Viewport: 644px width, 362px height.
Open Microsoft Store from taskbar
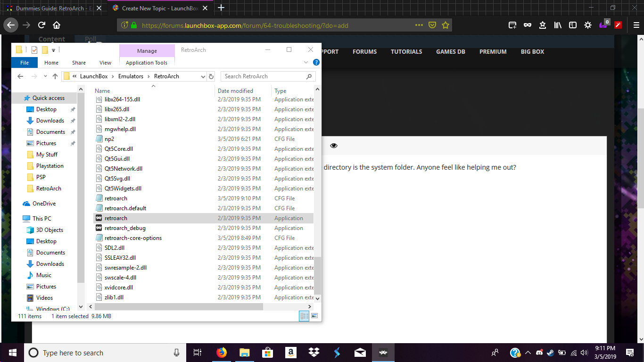click(x=267, y=353)
